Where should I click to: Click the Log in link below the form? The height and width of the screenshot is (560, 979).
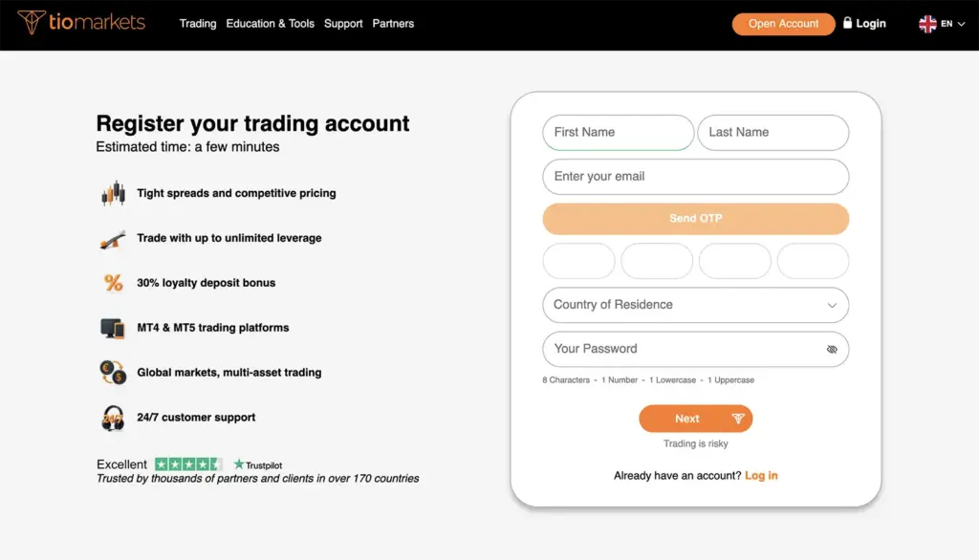[x=761, y=475]
